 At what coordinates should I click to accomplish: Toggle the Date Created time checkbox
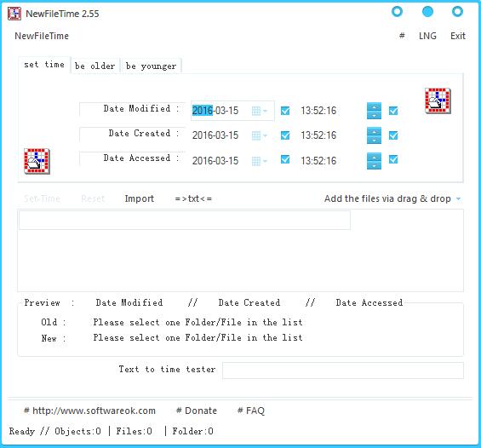coord(393,135)
